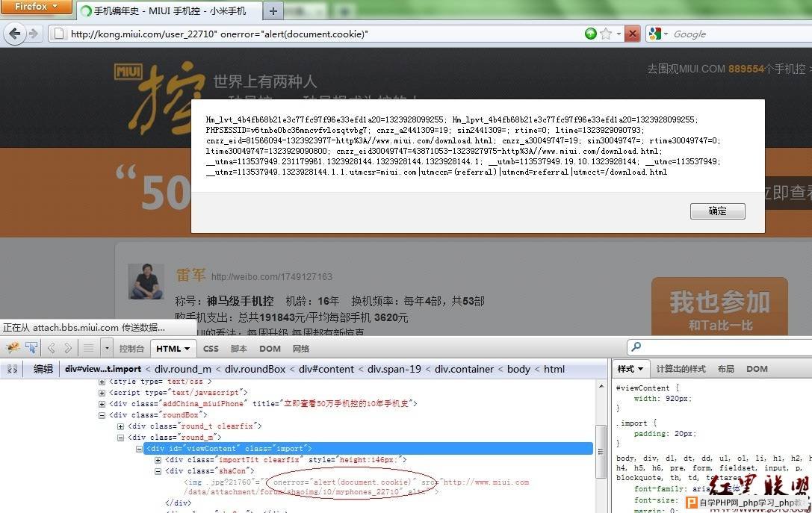This screenshot has height=513, width=812.
Task: Click the 我也参加 orange button
Action: tap(719, 306)
